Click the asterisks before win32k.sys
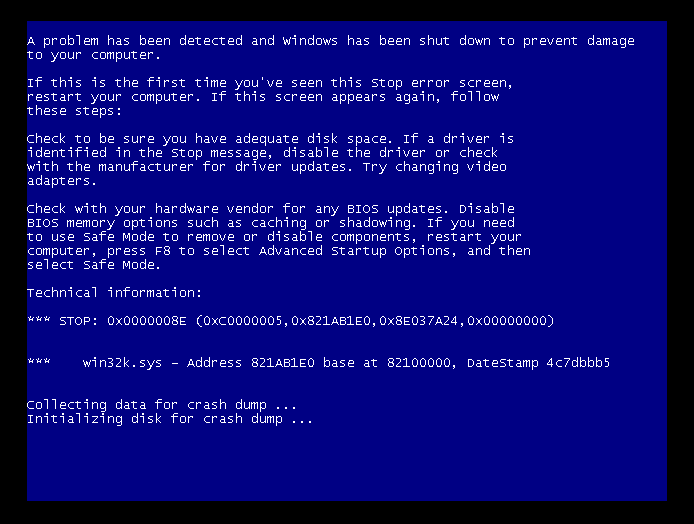694x524 pixels. point(39,361)
